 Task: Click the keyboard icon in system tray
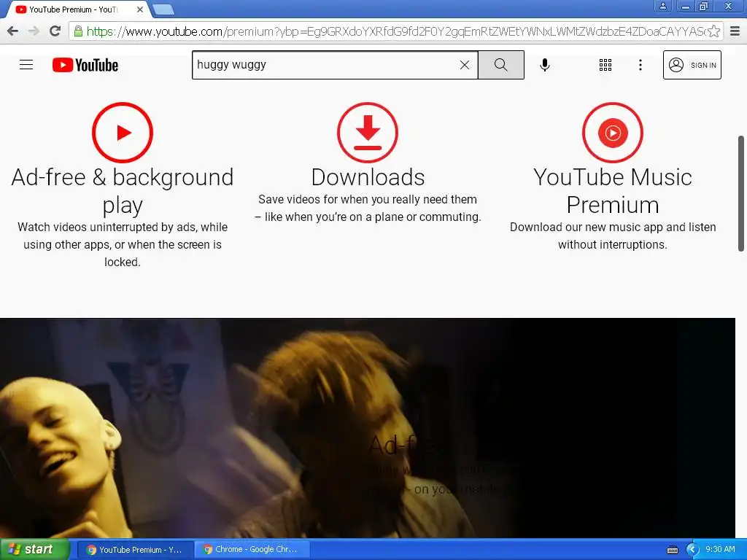pos(673,550)
